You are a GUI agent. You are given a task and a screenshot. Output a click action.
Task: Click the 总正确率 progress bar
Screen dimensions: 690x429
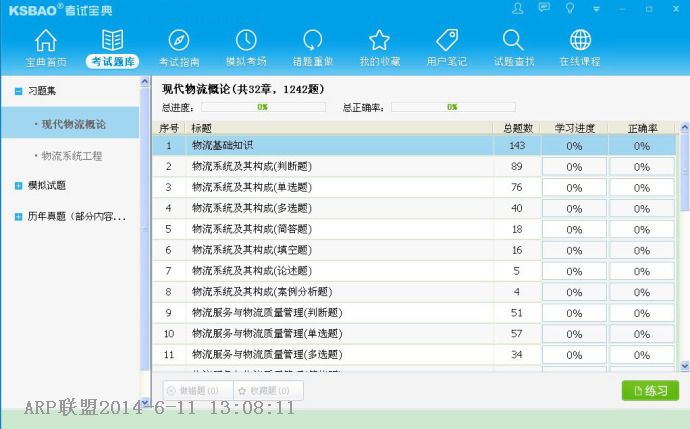pyautogui.click(x=453, y=107)
